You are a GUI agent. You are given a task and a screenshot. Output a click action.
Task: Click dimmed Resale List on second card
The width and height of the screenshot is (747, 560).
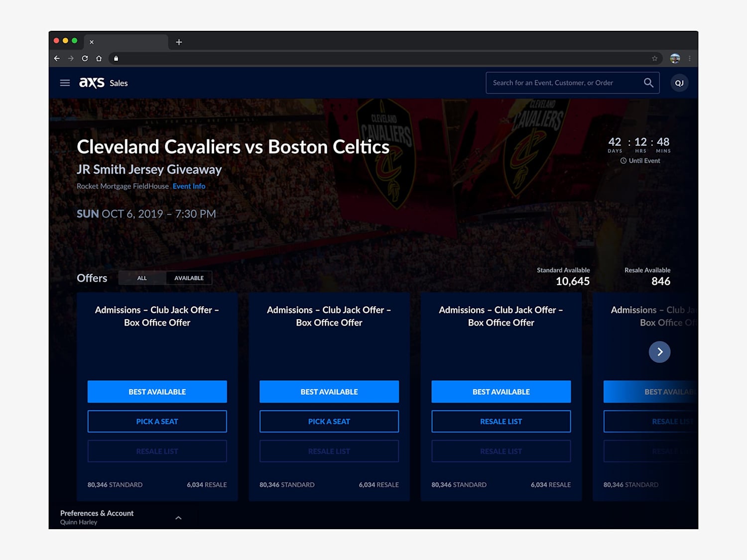pyautogui.click(x=329, y=451)
